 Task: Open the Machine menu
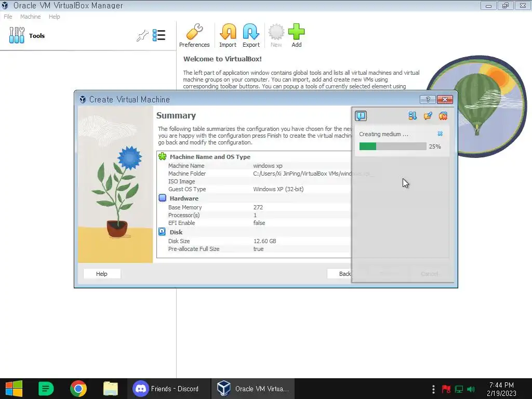coord(31,17)
